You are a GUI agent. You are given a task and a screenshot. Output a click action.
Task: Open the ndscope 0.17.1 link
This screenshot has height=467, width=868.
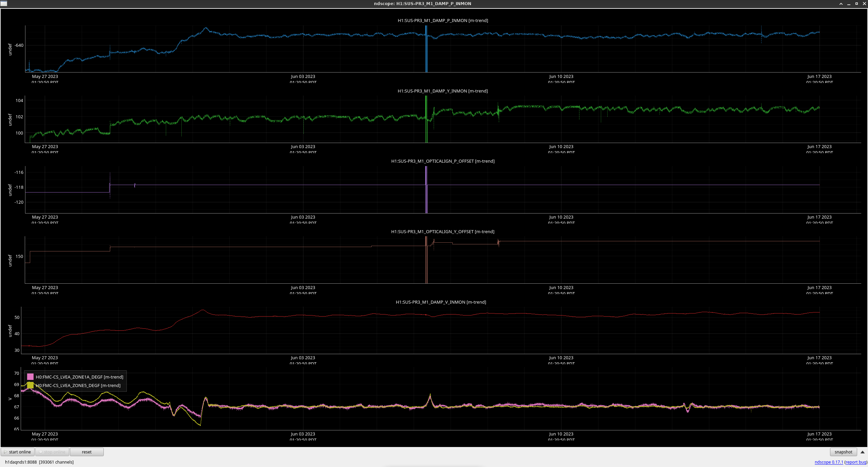click(829, 462)
